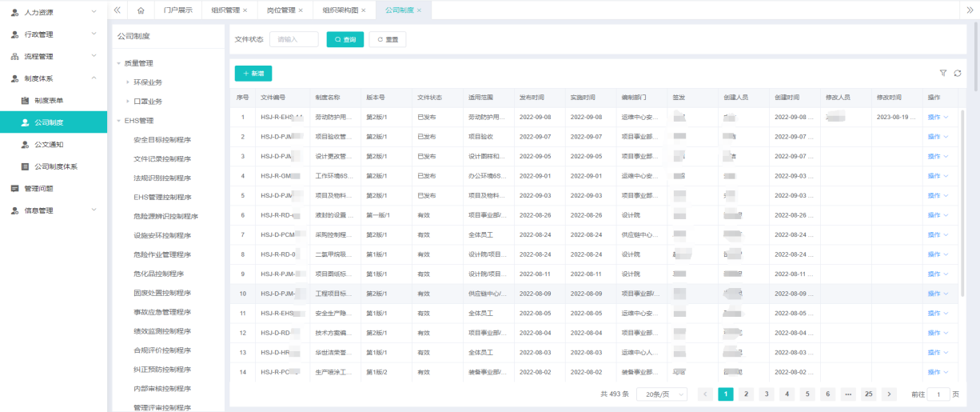The image size is (980, 412).
Task: Click the 重置 reset button
Action: pyautogui.click(x=388, y=39)
